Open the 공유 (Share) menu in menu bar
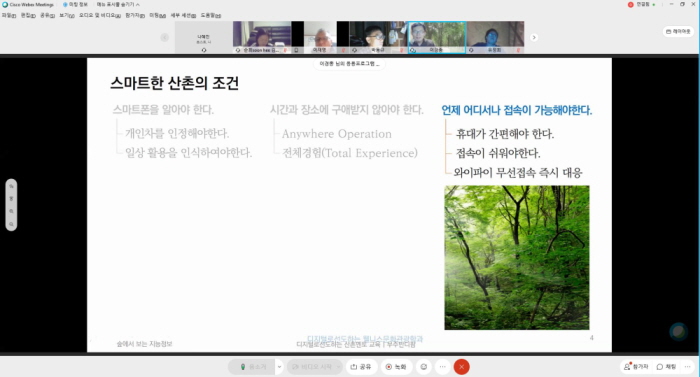 coord(47,15)
